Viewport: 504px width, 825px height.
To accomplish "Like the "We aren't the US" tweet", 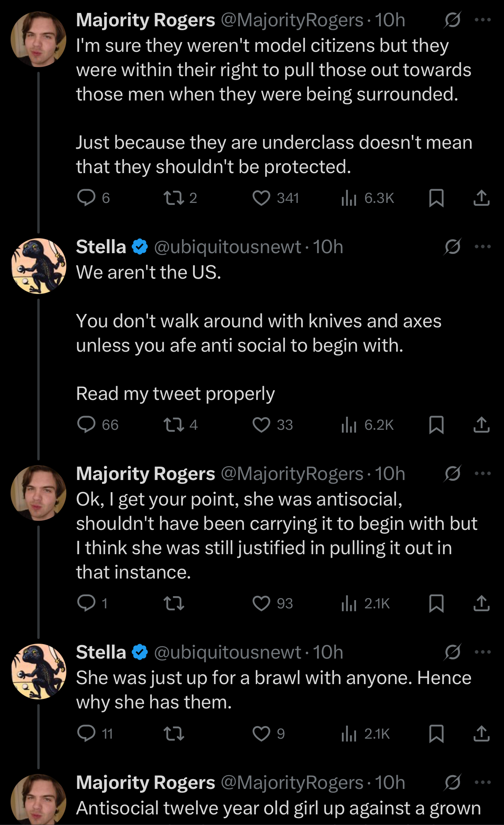I will 261,425.
